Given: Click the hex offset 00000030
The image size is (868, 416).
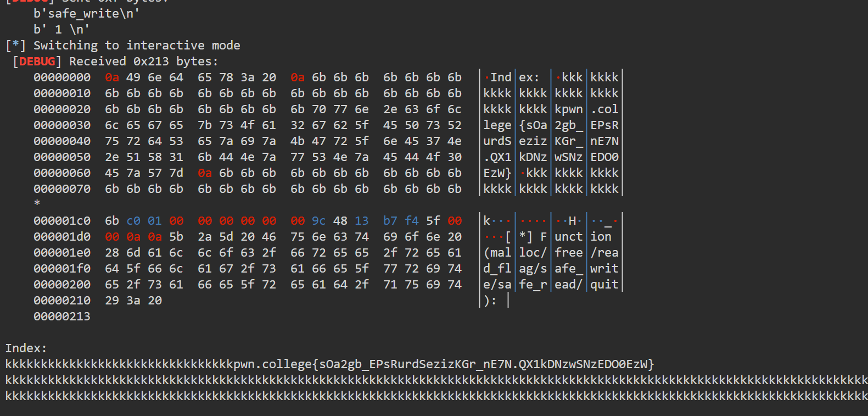Looking at the screenshot, I should point(62,125).
